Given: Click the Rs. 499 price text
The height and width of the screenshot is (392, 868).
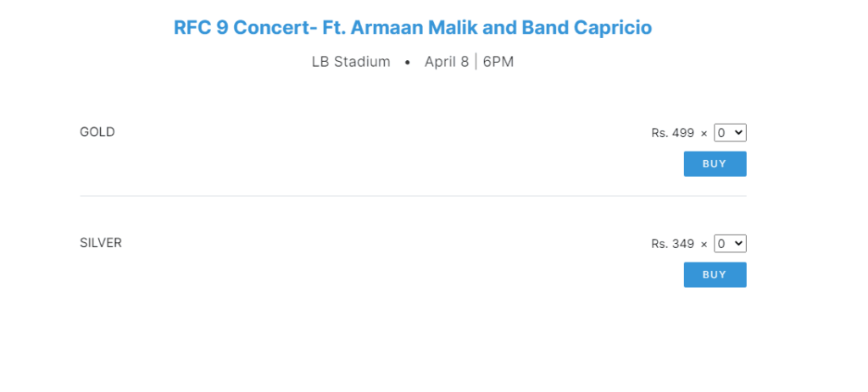Looking at the screenshot, I should click(x=672, y=133).
